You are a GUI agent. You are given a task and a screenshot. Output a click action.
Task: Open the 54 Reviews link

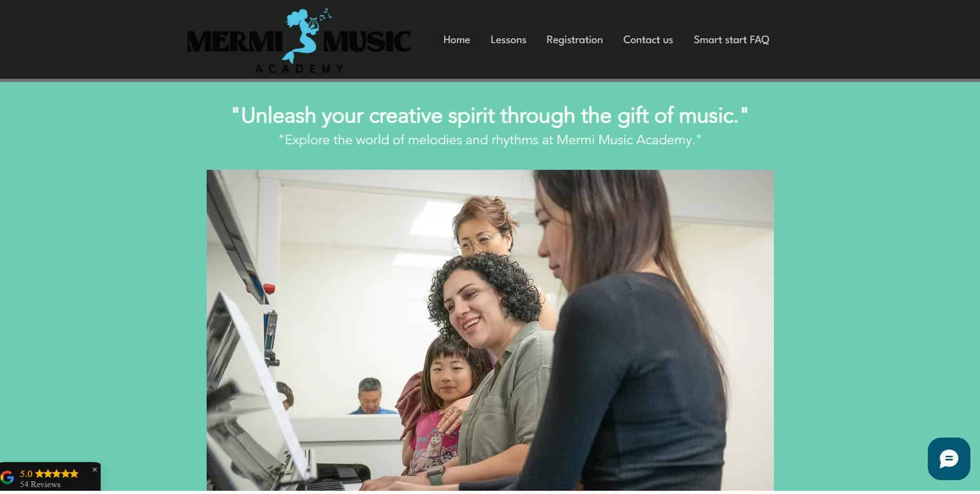coord(40,484)
